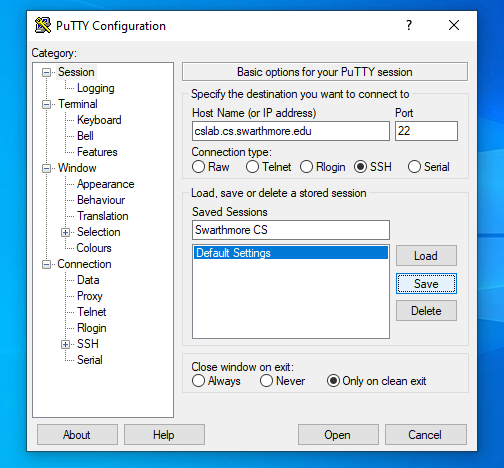Open the Selection category

[x=99, y=232]
